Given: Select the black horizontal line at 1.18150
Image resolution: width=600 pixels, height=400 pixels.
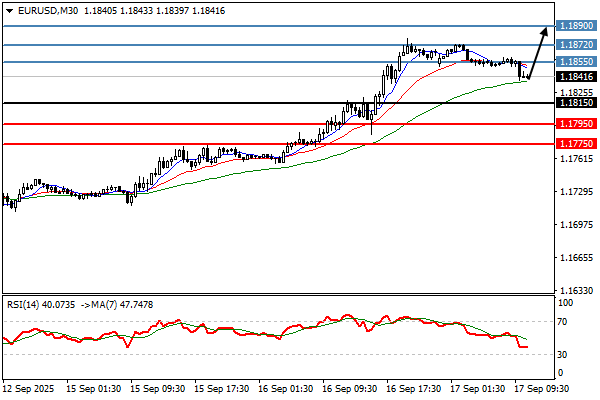Looking at the screenshot, I should tap(279, 103).
